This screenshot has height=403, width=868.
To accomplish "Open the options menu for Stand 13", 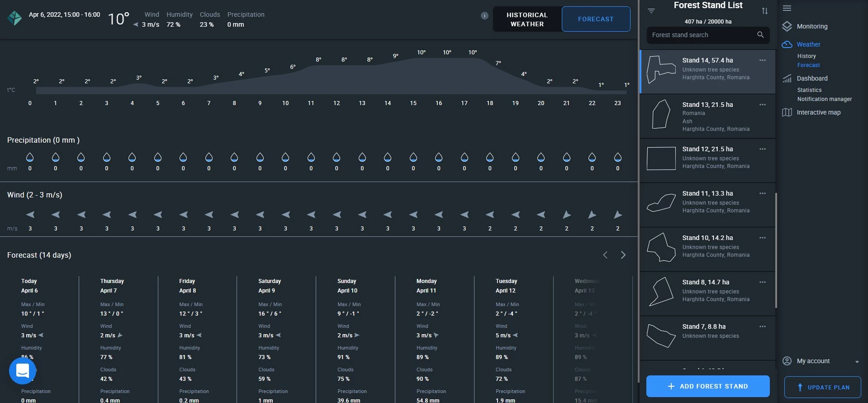I will tap(763, 105).
